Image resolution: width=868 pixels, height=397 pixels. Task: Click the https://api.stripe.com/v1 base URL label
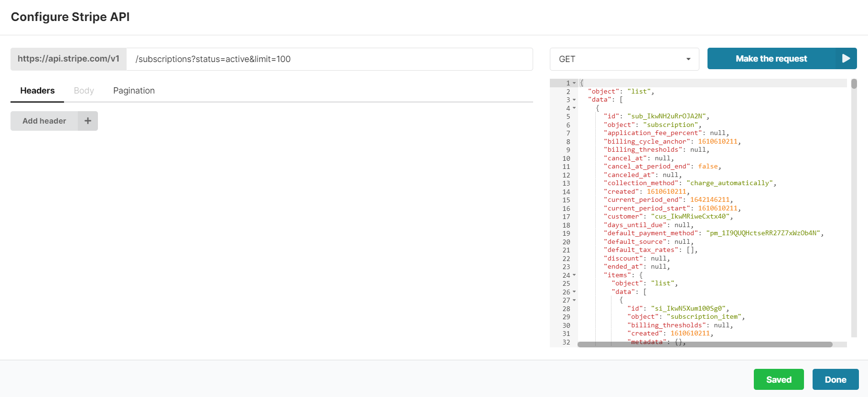(68, 59)
